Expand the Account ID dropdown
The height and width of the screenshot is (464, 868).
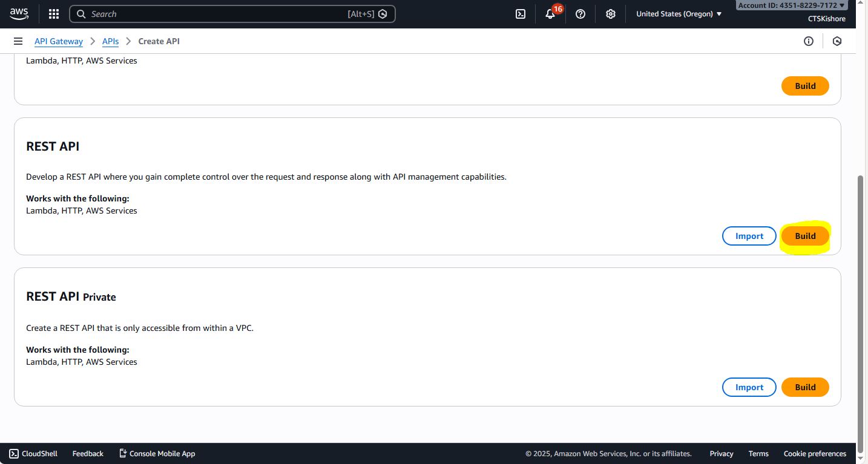[x=791, y=5]
